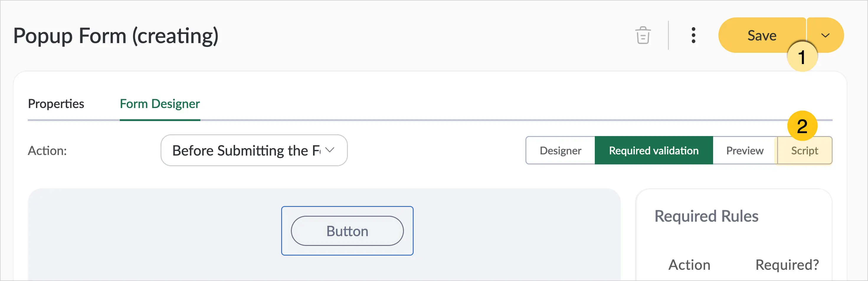Click the chevron in the Action dropdown
This screenshot has width=868, height=281.
330,150
